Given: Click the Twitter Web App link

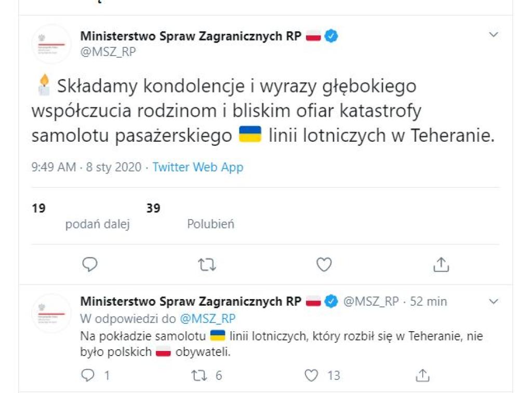Looking at the screenshot, I should 197,167.
